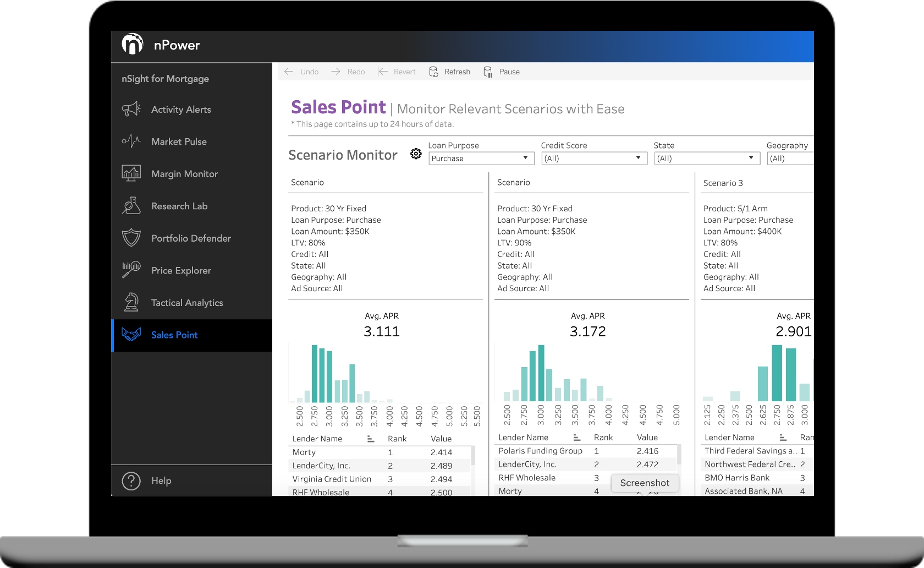Click the Market Pulse waveform icon

point(131,141)
